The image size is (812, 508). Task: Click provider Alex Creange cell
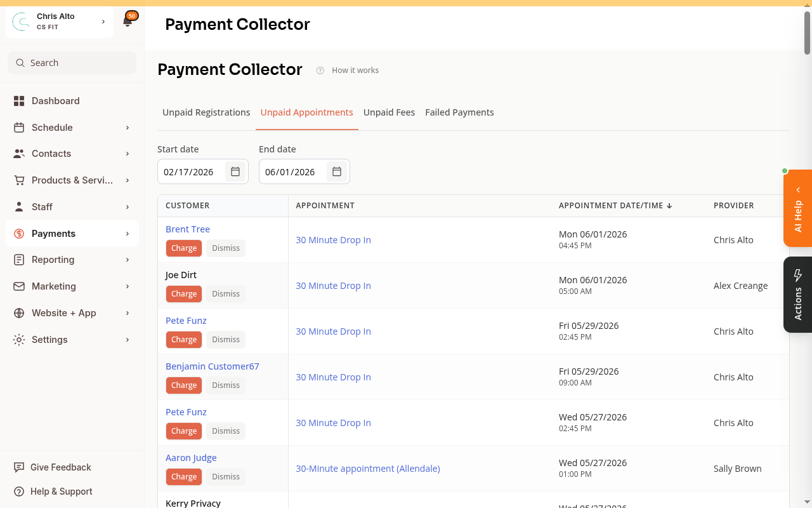[741, 286]
